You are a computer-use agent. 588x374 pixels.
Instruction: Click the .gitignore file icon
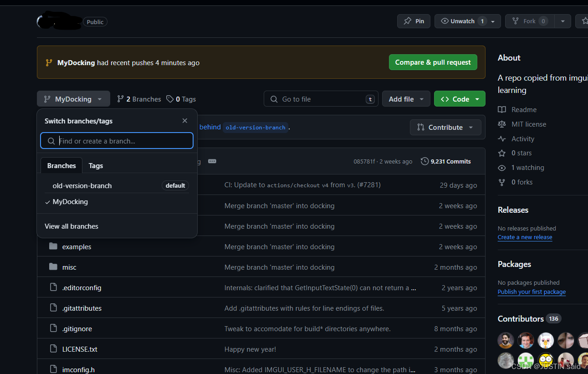coord(53,328)
